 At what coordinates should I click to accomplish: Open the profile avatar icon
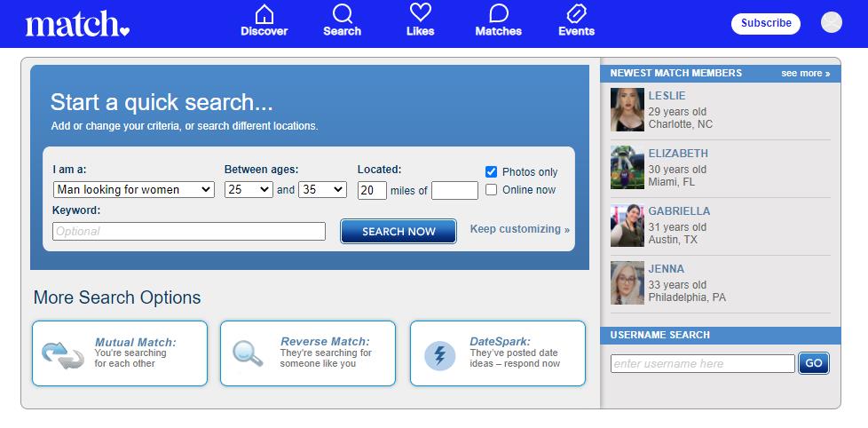(x=831, y=23)
